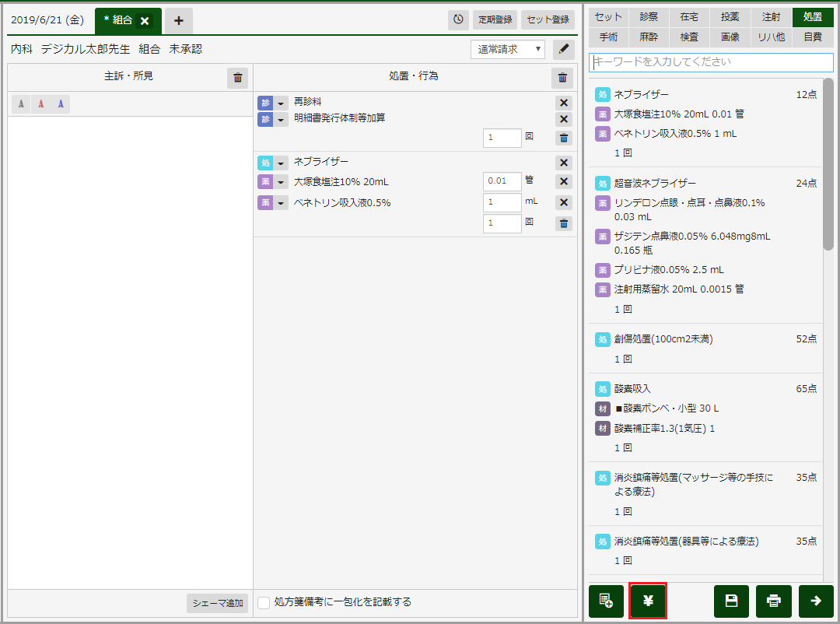The height and width of the screenshot is (624, 840).
Task: Switch to the 診察 tab
Action: [649, 17]
